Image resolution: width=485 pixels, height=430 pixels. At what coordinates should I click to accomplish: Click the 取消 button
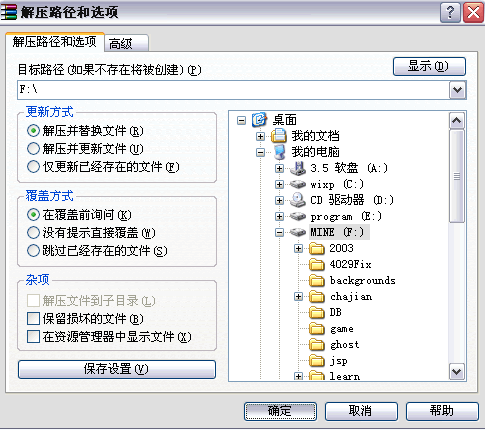point(361,411)
